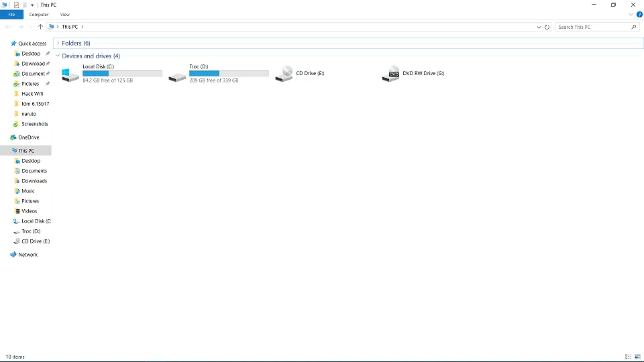This screenshot has width=644, height=362.
Task: Select Network in the navigation pane
Action: click(28, 255)
